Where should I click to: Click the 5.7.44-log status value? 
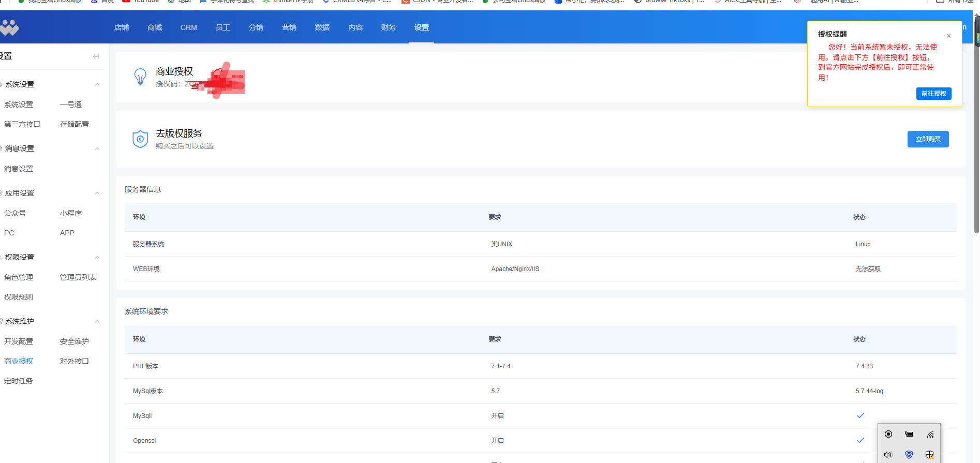coord(869,391)
